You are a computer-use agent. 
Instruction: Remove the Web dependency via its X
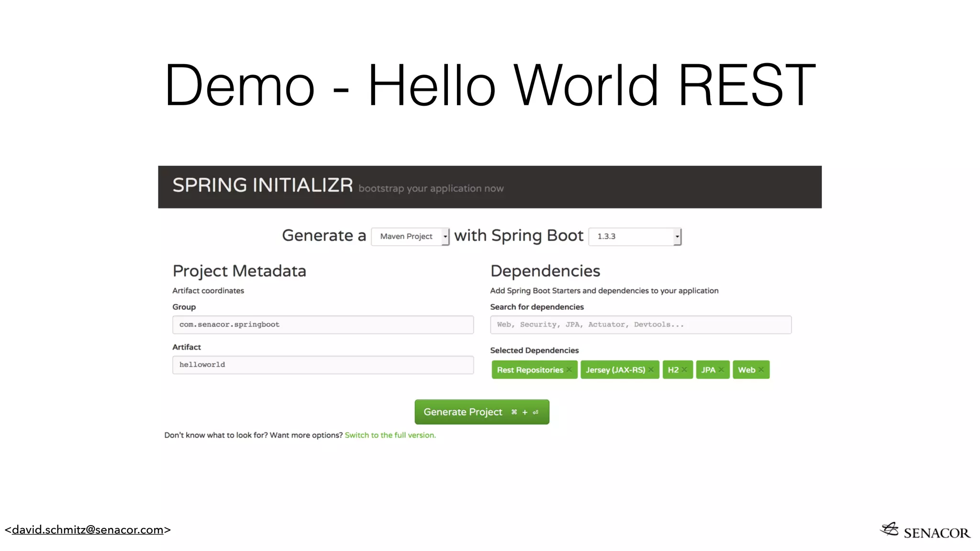[761, 370]
